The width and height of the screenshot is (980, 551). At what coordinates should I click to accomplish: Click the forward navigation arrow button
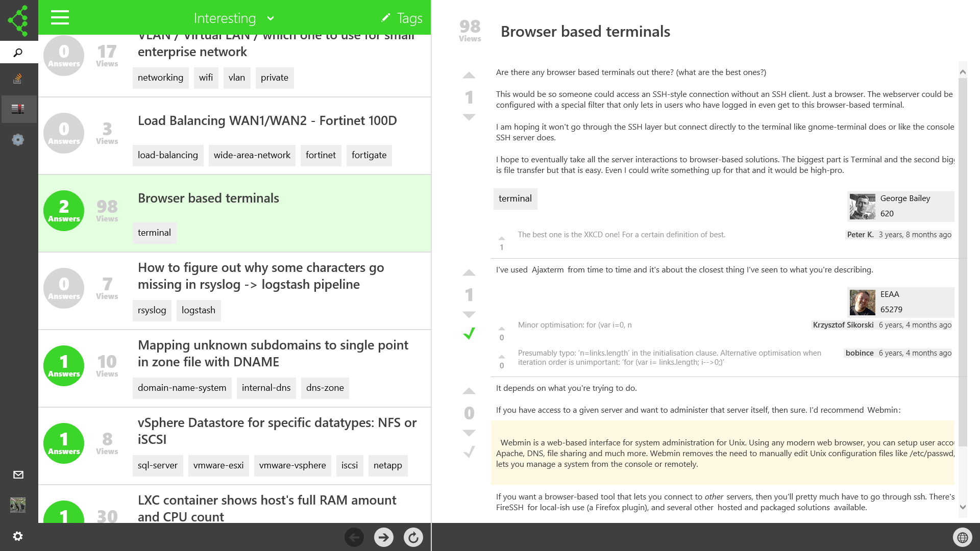click(x=383, y=536)
